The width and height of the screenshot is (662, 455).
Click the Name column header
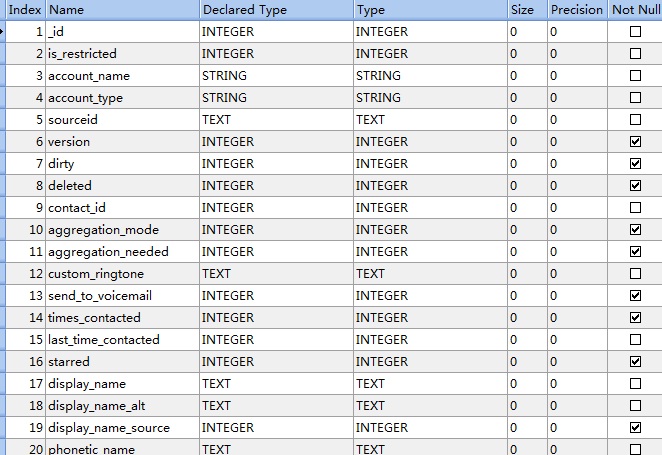point(122,10)
